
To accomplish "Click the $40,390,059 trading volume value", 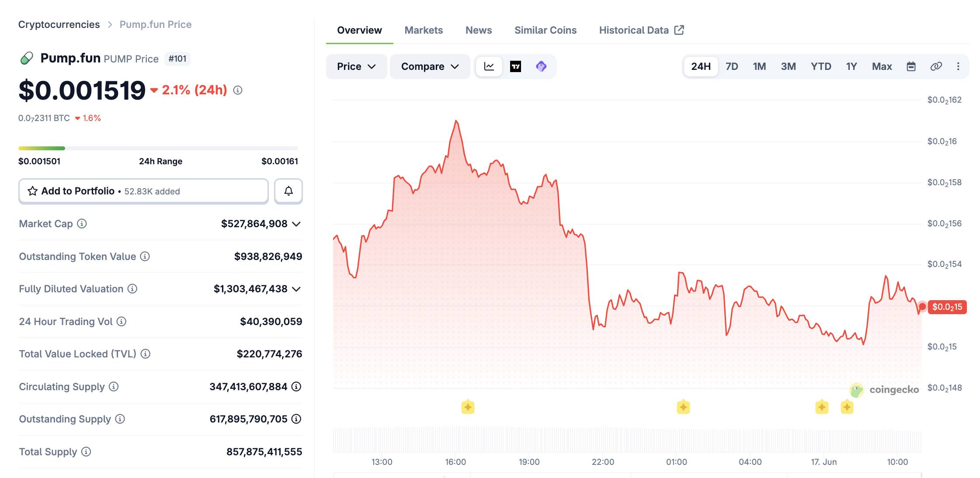I will tap(271, 322).
